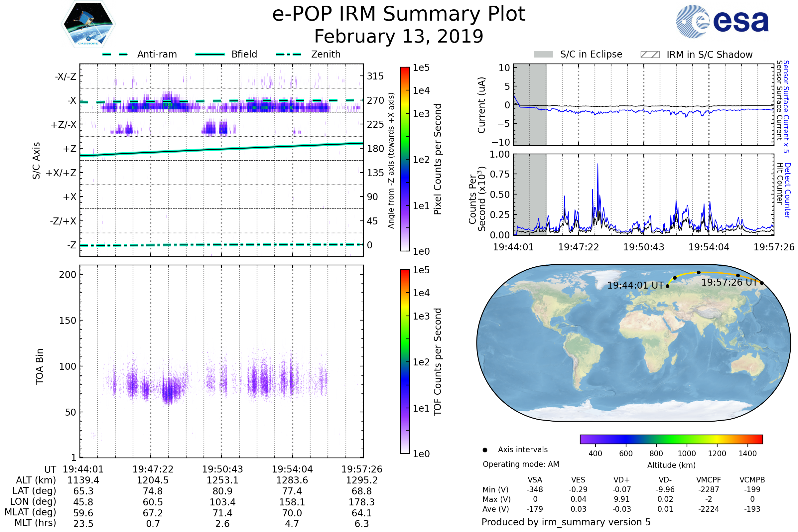This screenshot has width=798, height=532.
Task: Click the Pixel Counts per Second colorbar
Action: coord(405,159)
